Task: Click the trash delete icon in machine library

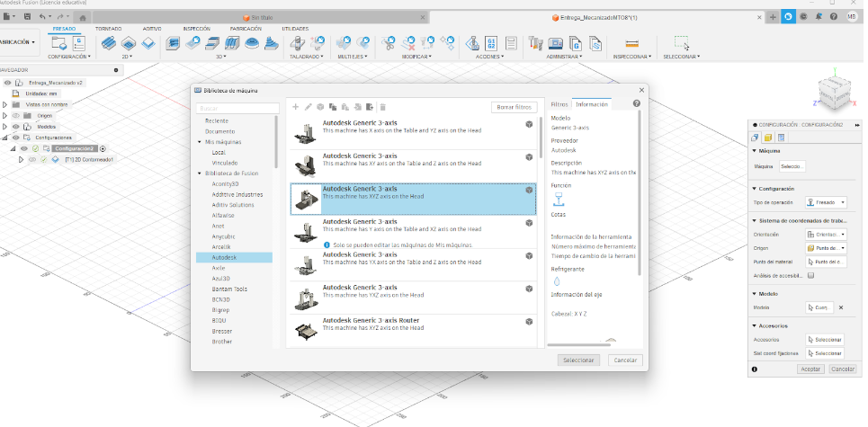Action: (x=382, y=107)
